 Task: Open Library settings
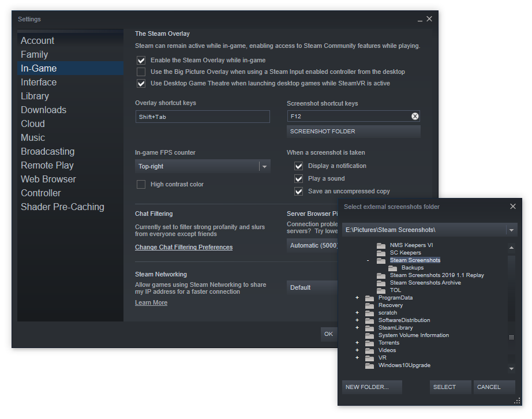click(x=70, y=96)
